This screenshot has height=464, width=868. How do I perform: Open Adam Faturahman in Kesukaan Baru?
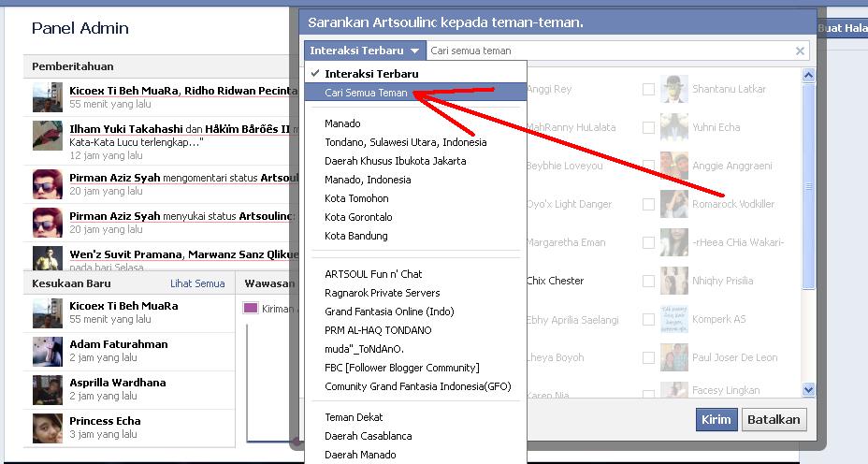tap(119, 344)
